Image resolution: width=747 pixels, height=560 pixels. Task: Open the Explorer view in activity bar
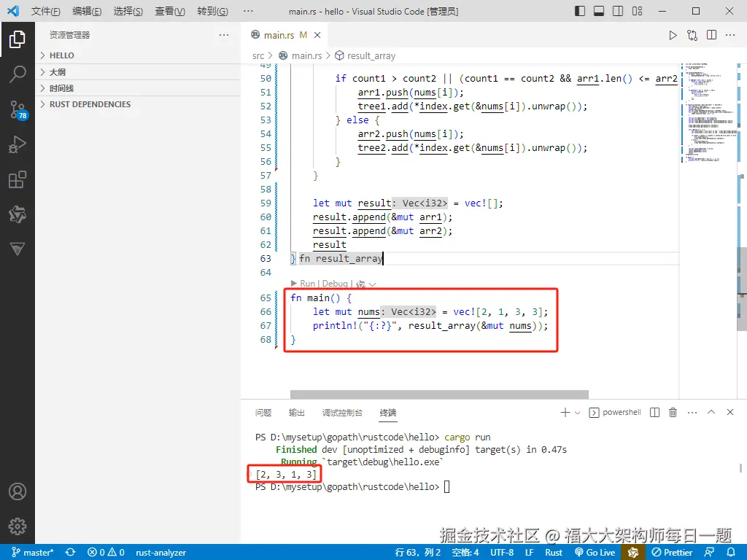(18, 39)
